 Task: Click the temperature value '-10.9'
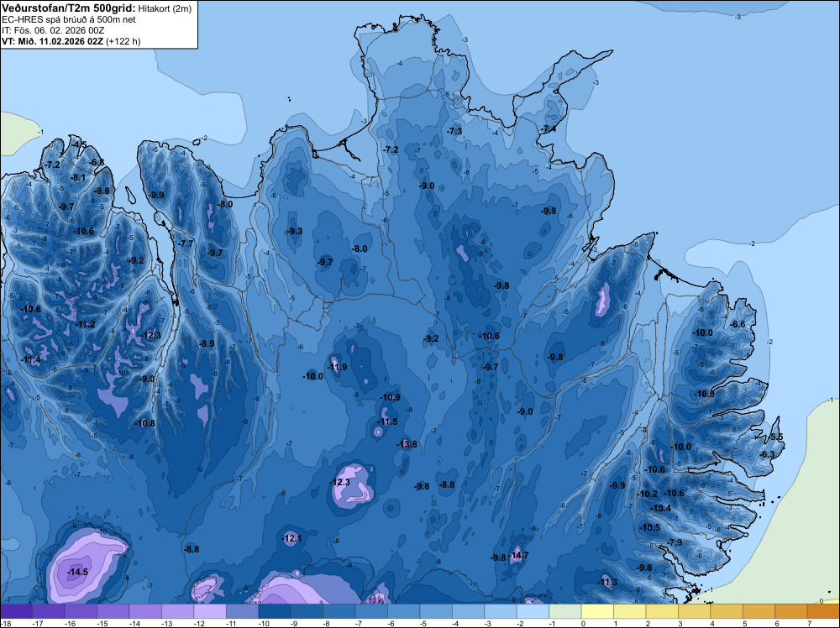390,397
